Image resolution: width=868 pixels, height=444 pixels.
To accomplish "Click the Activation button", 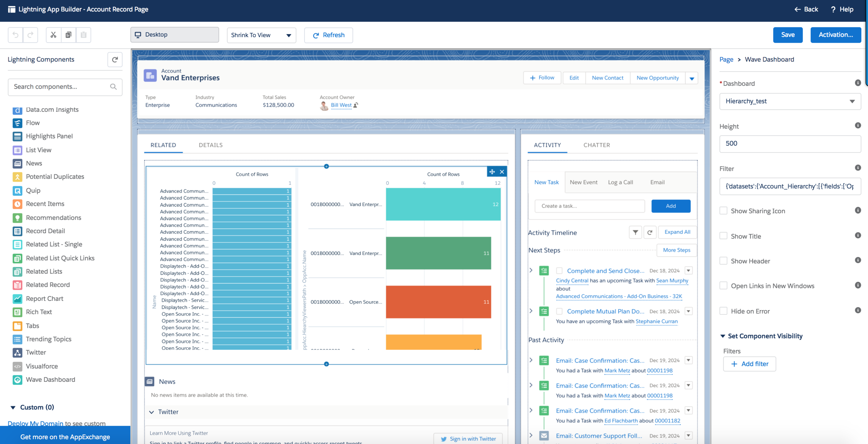I will tap(835, 35).
